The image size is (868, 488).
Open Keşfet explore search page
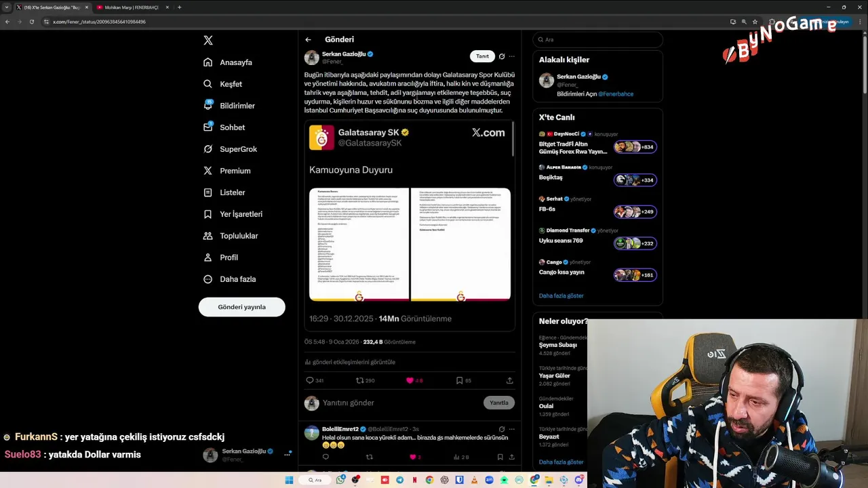tap(222, 84)
